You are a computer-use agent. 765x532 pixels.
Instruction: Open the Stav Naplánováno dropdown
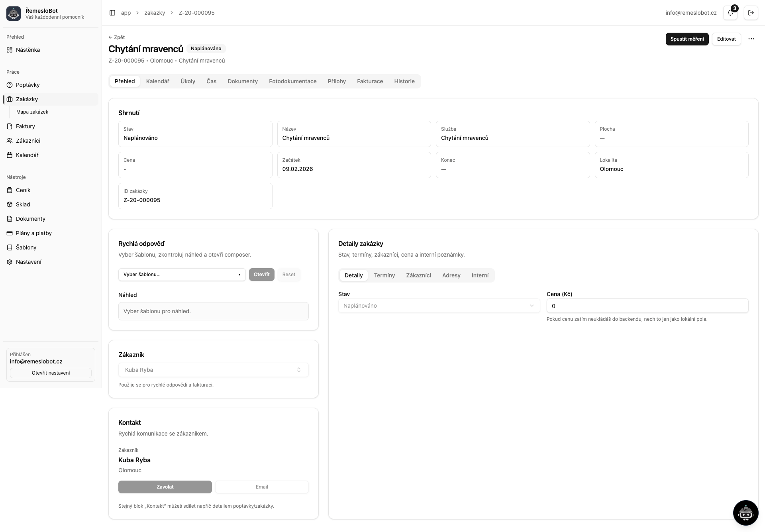tap(439, 306)
